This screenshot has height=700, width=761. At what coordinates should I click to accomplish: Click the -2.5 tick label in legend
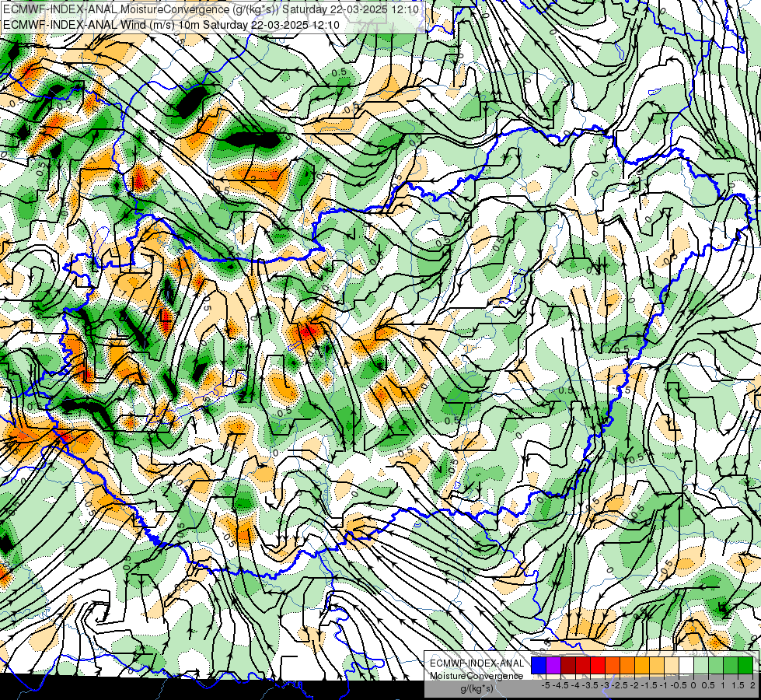click(620, 685)
